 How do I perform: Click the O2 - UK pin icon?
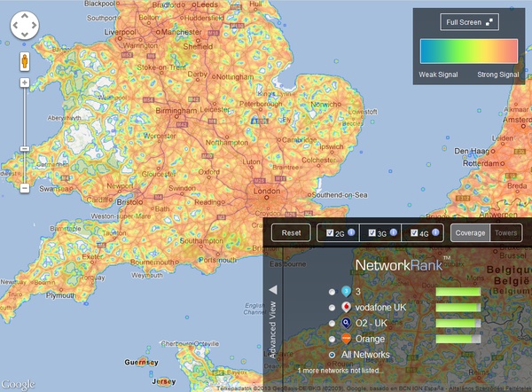[x=346, y=323]
